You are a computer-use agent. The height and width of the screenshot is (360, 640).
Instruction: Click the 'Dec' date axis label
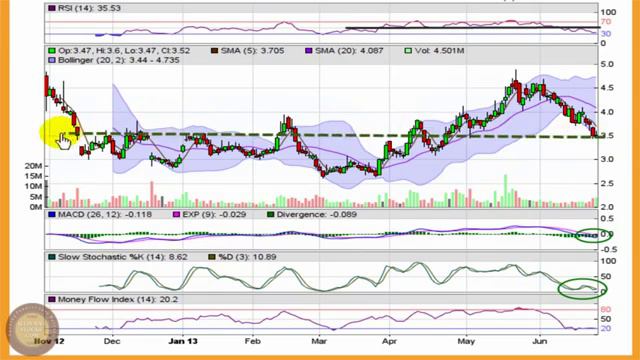[x=112, y=341]
